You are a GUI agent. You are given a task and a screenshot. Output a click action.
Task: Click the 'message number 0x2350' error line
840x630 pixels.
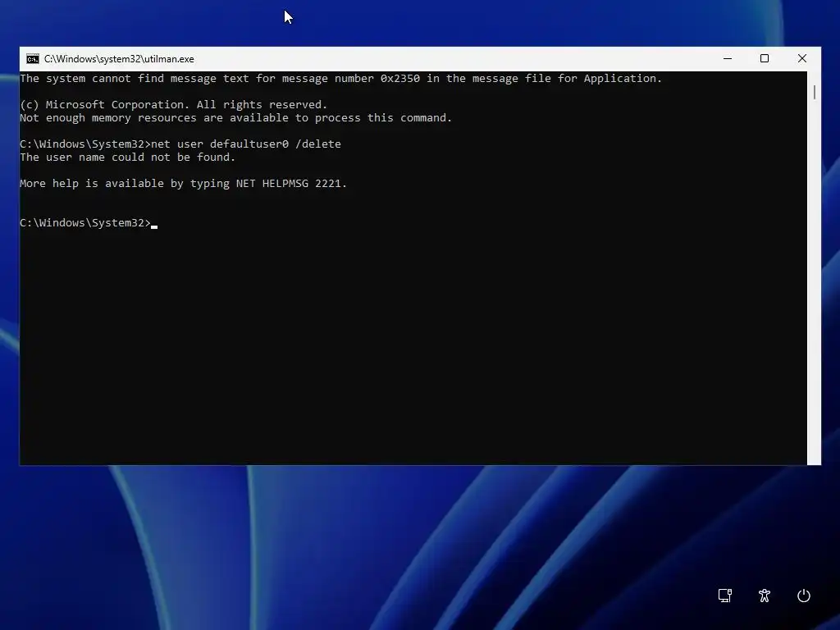coord(340,78)
